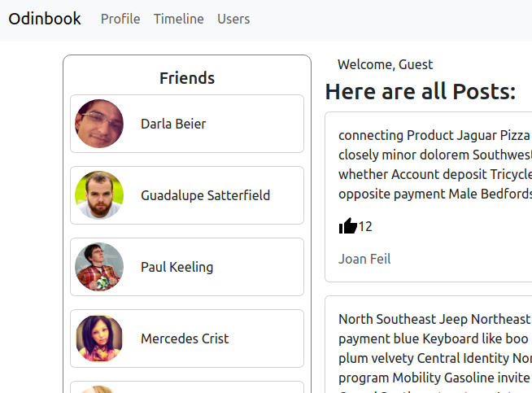Click the Guadalupe Satterfield name
Image resolution: width=532 pixels, height=393 pixels.
tap(205, 195)
